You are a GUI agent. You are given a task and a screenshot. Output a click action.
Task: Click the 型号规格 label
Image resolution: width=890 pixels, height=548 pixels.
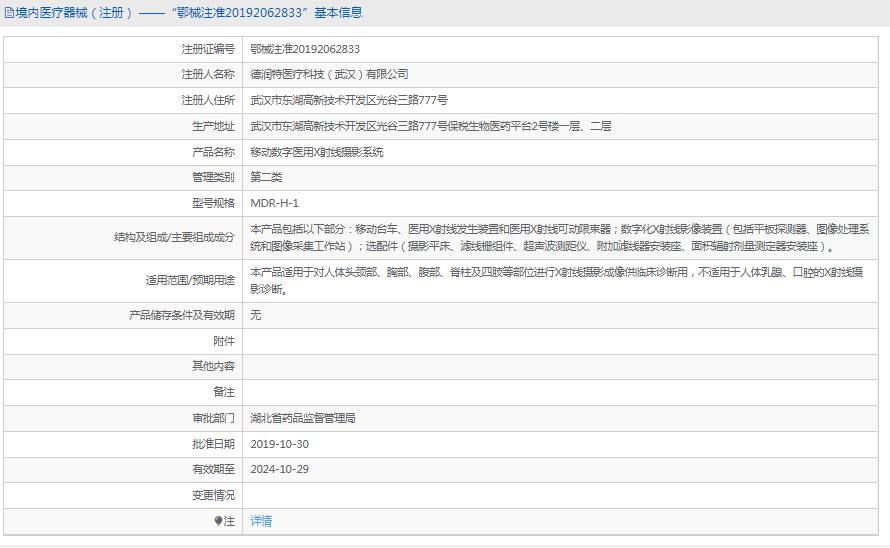pos(213,203)
